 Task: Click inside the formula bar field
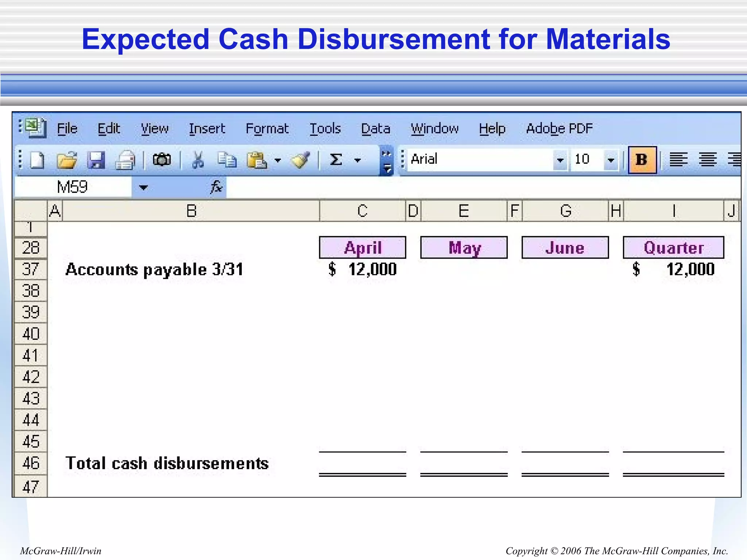coord(483,187)
